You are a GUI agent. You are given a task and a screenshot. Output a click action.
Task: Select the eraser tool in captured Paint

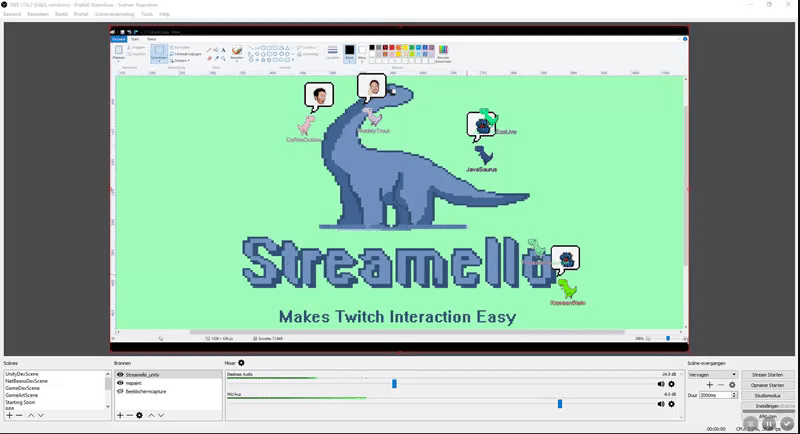[209, 58]
